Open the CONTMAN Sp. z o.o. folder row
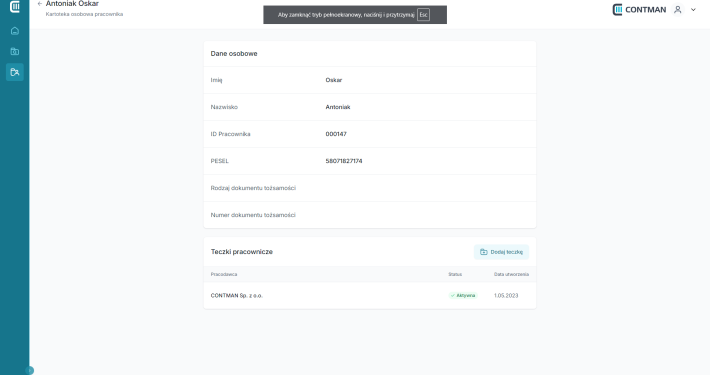710x375 pixels. [x=369, y=295]
